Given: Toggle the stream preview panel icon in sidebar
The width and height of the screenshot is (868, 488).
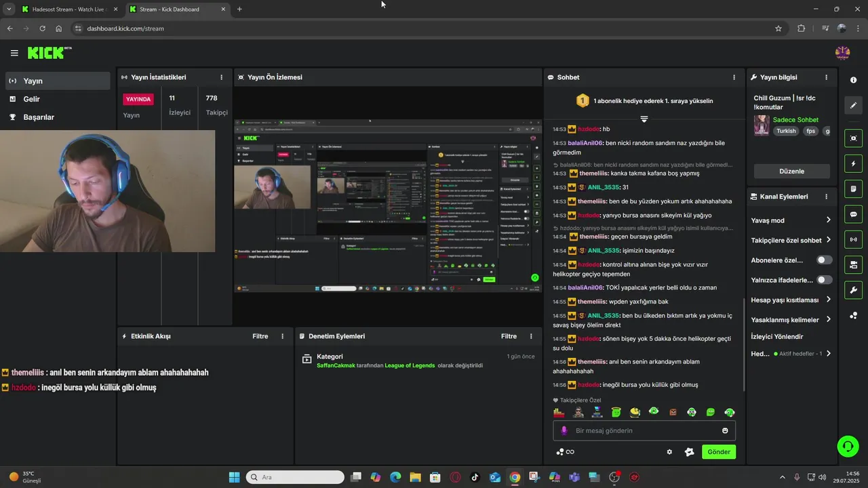Looking at the screenshot, I should 853,138.
